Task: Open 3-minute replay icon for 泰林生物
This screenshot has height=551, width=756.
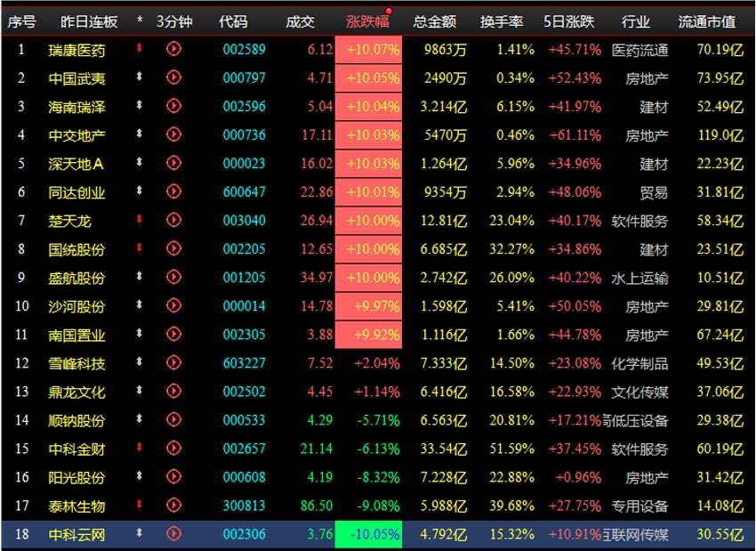Action: coord(173,506)
